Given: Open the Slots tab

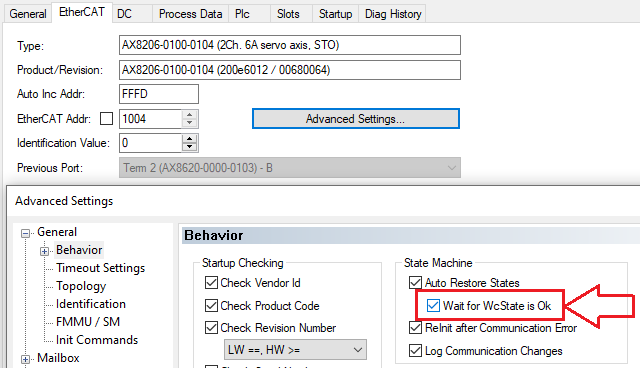Looking at the screenshot, I should pos(291,14).
